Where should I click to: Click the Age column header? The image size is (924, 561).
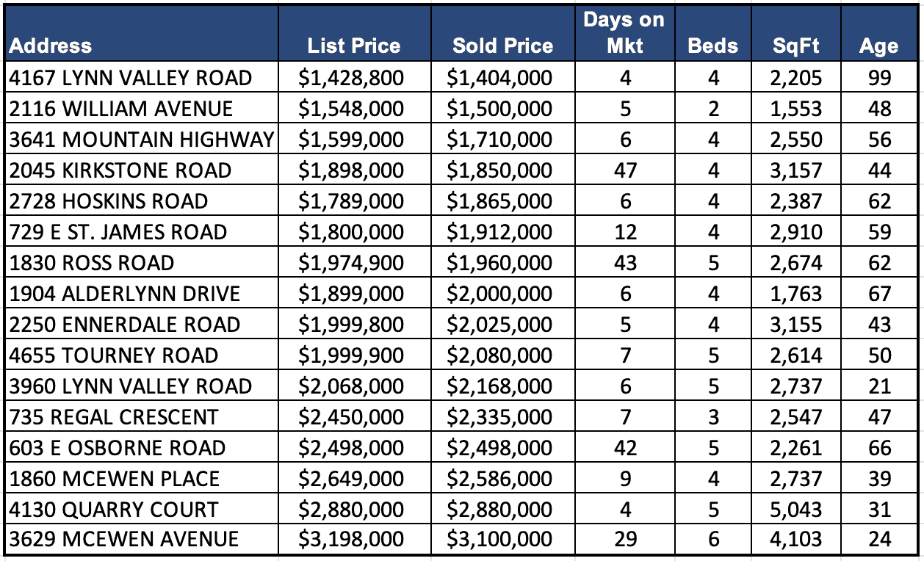[x=878, y=46]
